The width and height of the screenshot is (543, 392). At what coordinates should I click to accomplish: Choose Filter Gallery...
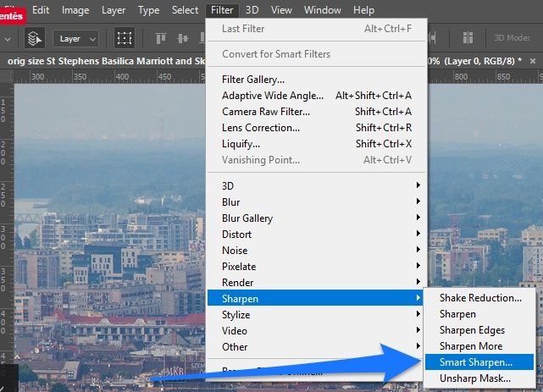pos(315,80)
